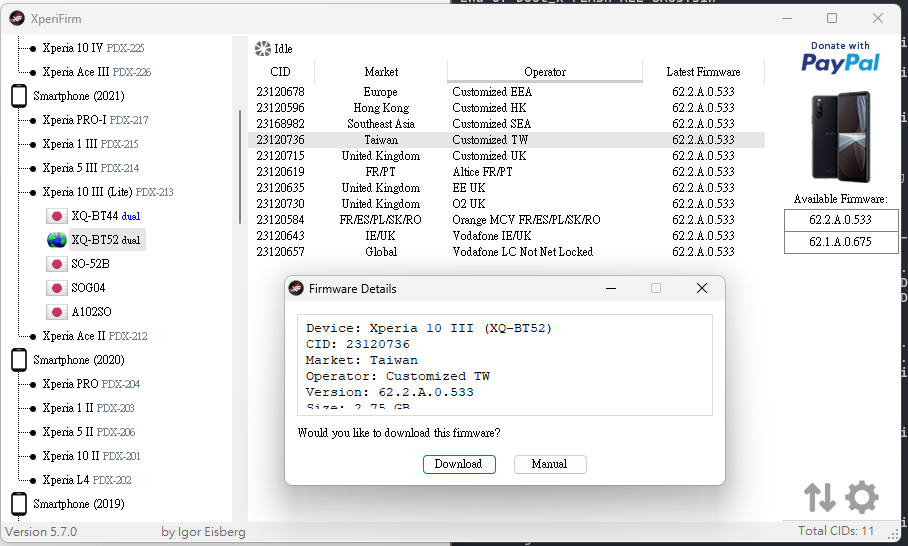Click the Japan flag icon beside SO-52B
This screenshot has height=546, width=908.
(57, 264)
